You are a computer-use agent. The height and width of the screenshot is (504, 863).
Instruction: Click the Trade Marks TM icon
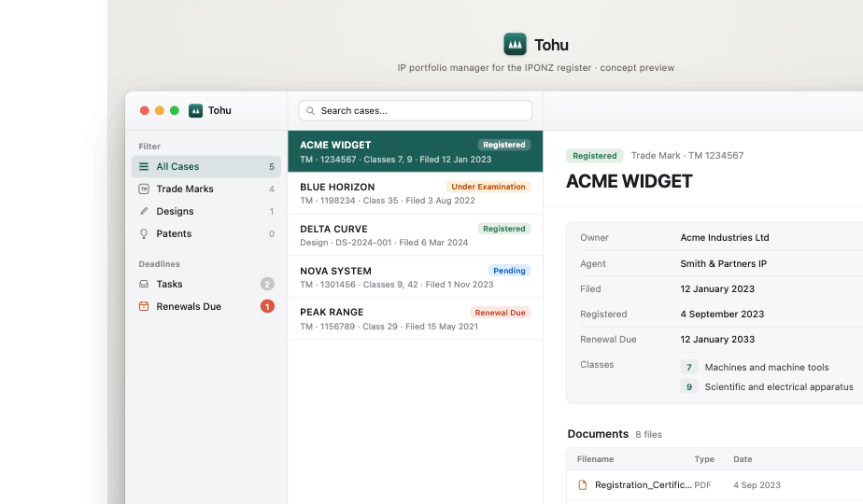coord(144,189)
